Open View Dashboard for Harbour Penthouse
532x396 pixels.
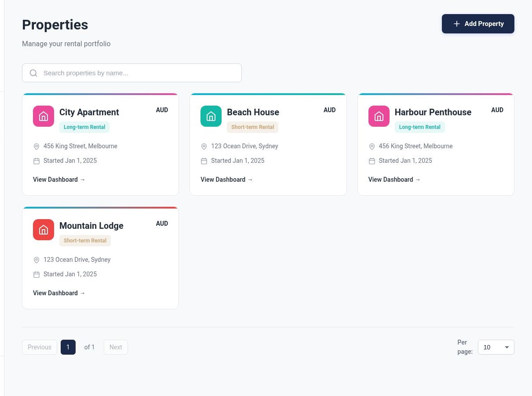[394, 180]
